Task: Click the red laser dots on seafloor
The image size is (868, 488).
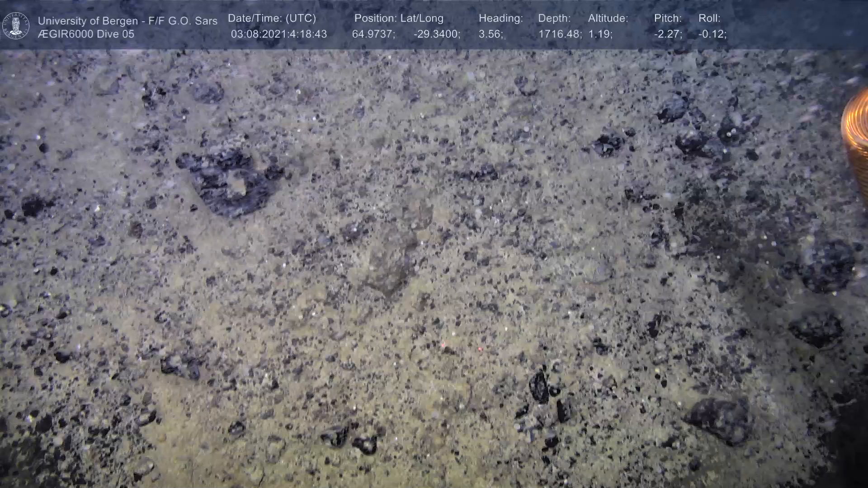Action: click(x=443, y=345)
